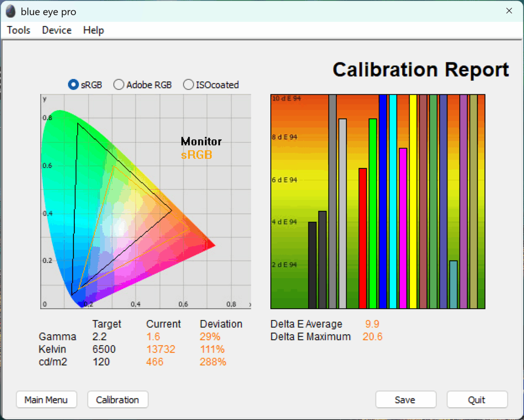The width and height of the screenshot is (524, 420).
Task: Quit the application via Quit button
Action: click(477, 399)
